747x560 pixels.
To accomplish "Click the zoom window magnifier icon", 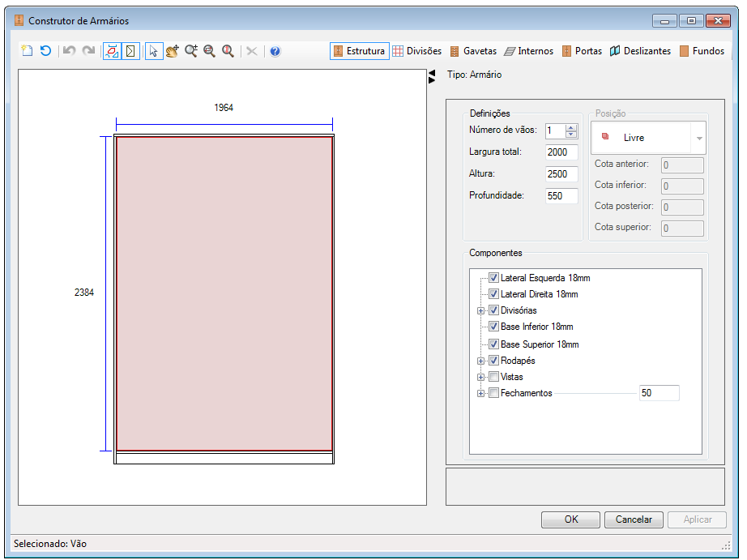I will coord(209,51).
